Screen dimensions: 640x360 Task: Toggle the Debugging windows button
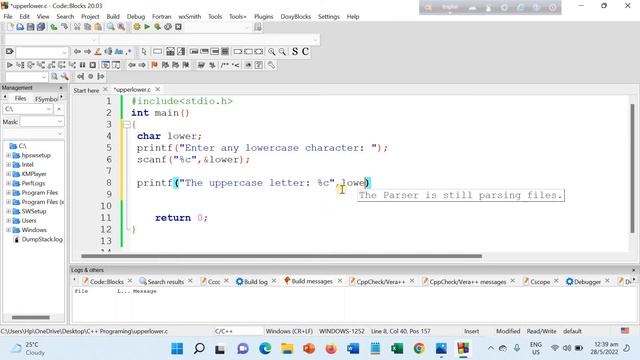(105, 65)
